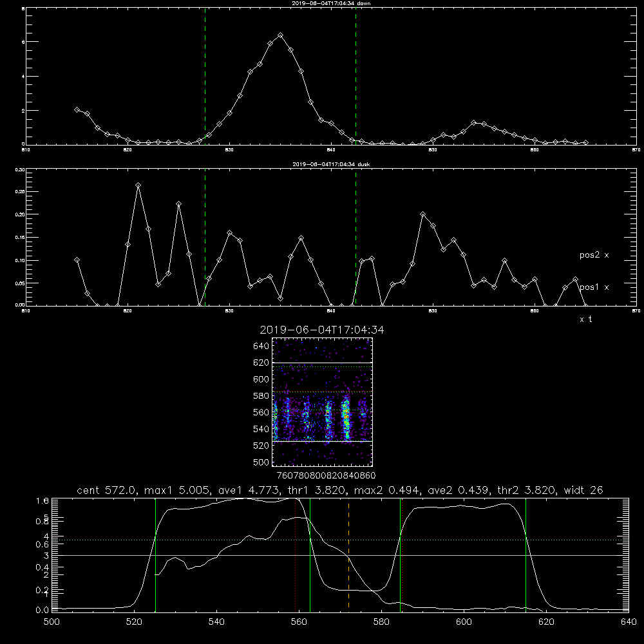Click the orange dashed vertical line in bottom plot
Screen dimensions: 644x644
[x=348, y=554]
